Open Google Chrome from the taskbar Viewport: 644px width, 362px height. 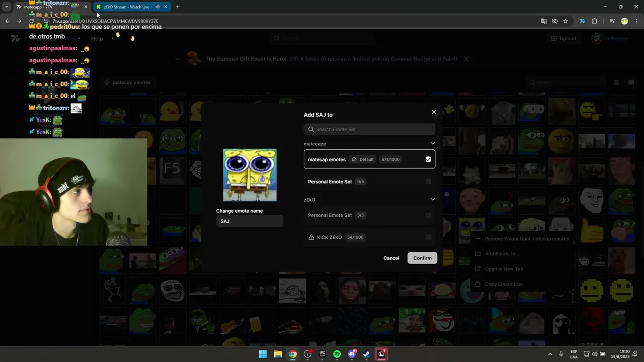[x=292, y=354]
